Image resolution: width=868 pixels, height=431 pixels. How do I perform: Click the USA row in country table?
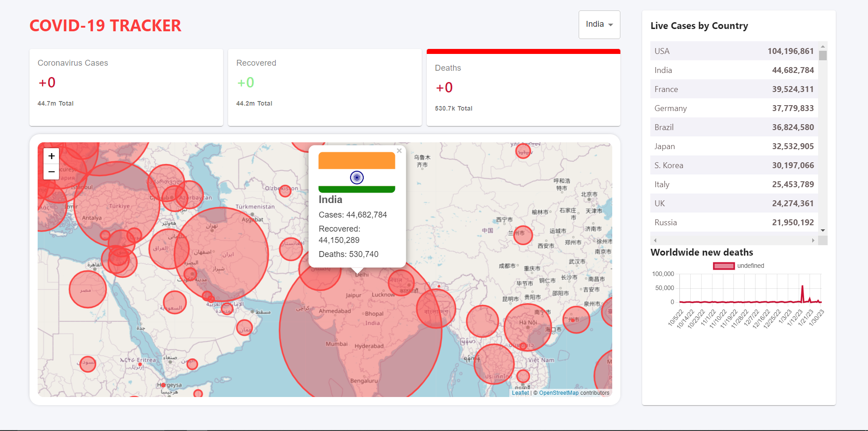734,51
